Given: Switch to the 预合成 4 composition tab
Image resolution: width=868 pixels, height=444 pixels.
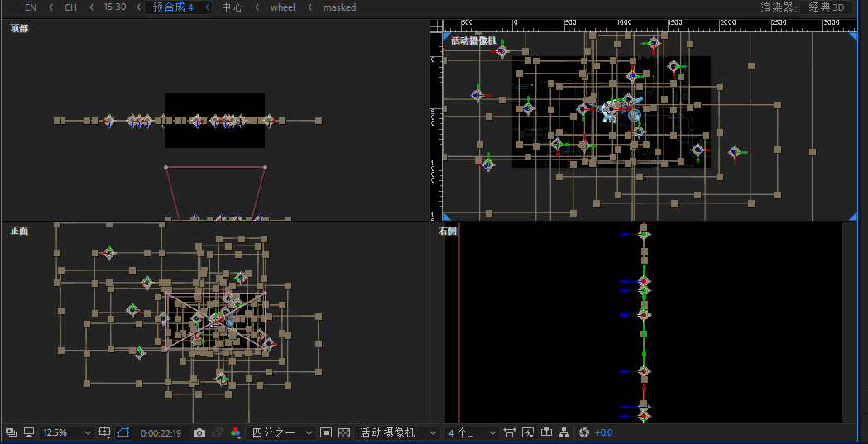Looking at the screenshot, I should [173, 7].
